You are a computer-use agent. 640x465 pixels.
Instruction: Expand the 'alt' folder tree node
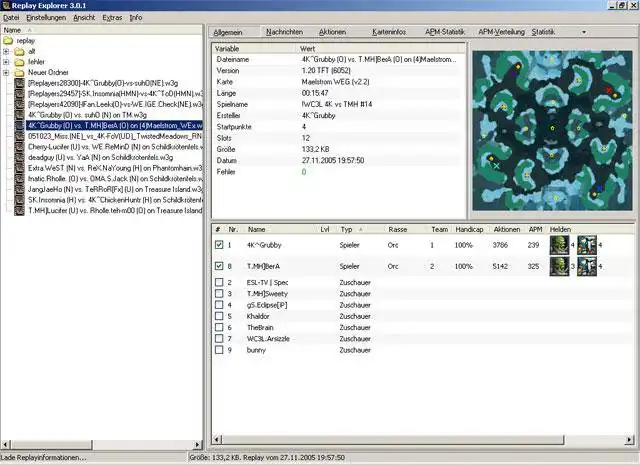click(x=6, y=51)
